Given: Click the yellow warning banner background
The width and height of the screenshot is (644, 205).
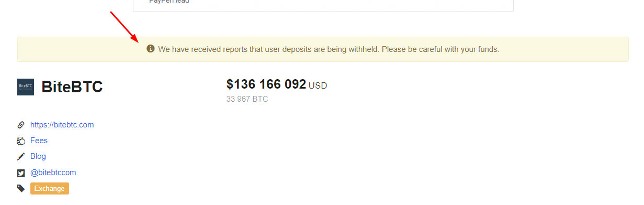Looking at the screenshot, I should click(323, 49).
